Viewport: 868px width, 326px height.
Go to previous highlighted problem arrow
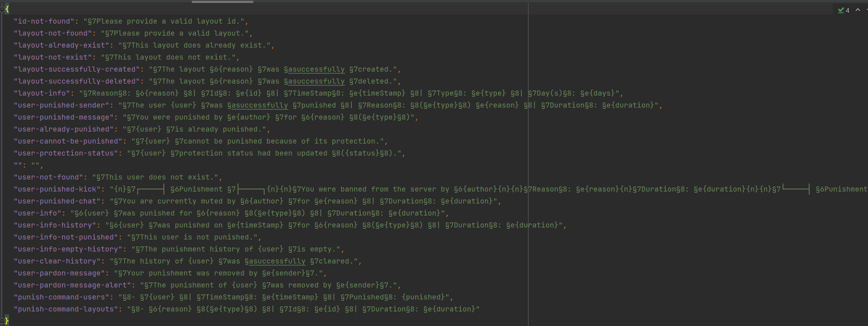(x=858, y=10)
